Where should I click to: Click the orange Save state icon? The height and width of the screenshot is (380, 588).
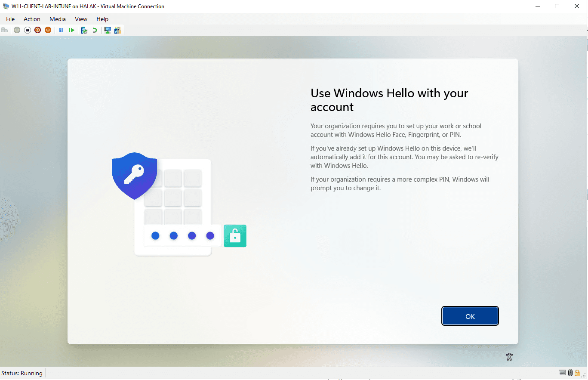tap(48, 30)
